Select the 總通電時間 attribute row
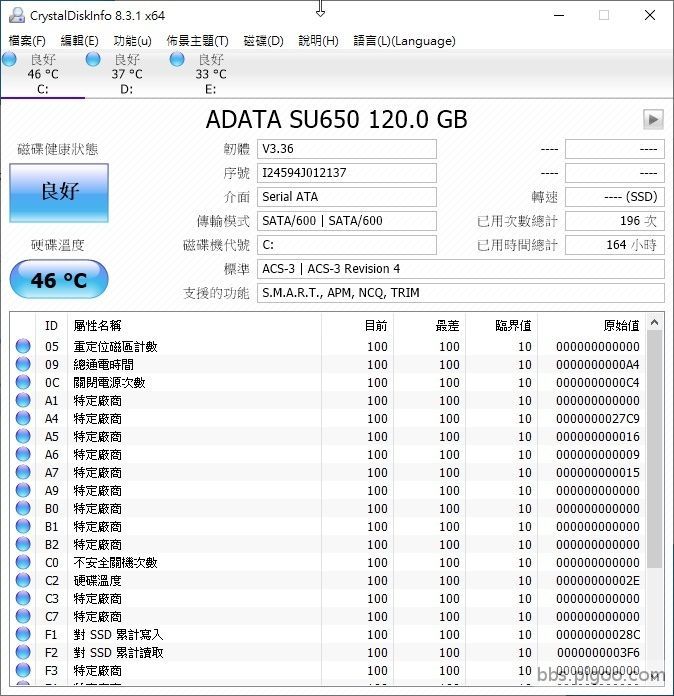The width and height of the screenshot is (674, 696). [x=328, y=364]
